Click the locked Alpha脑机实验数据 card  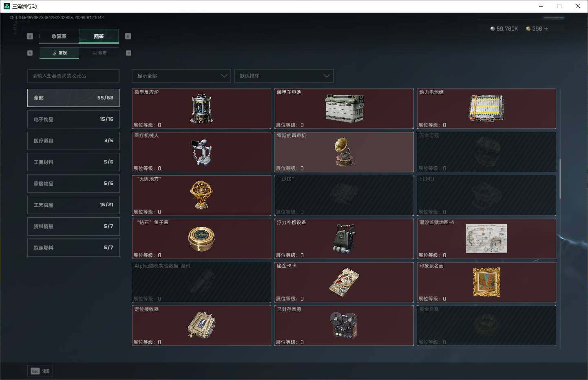coord(201,282)
